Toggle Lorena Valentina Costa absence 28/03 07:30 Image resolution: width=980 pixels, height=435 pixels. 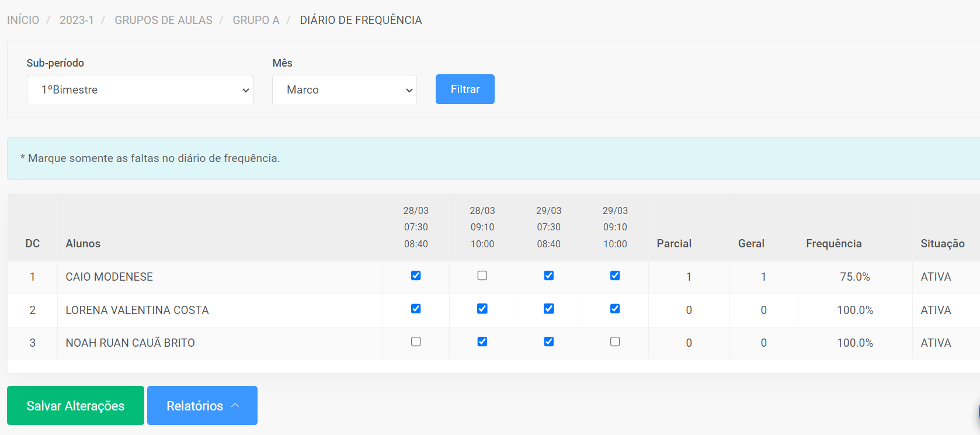tap(416, 309)
